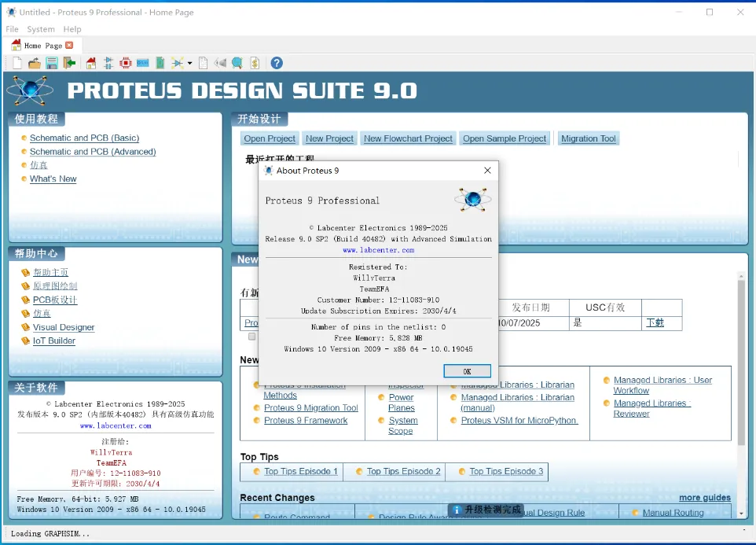Screen dimensions: 756x545
Task: Open www.labcenter.com link in About dialog
Action: (x=379, y=250)
